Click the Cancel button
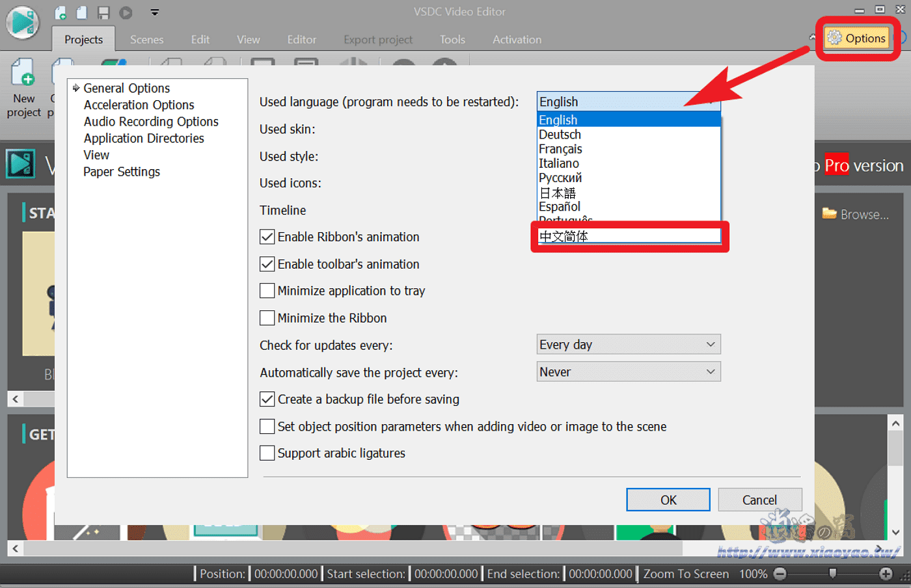The image size is (911, 588). coord(759,500)
